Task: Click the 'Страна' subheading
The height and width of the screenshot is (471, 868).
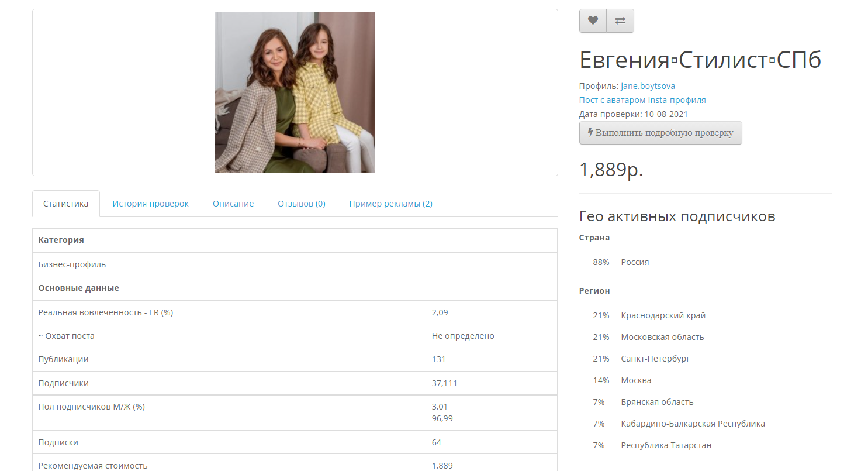Action: pos(594,238)
